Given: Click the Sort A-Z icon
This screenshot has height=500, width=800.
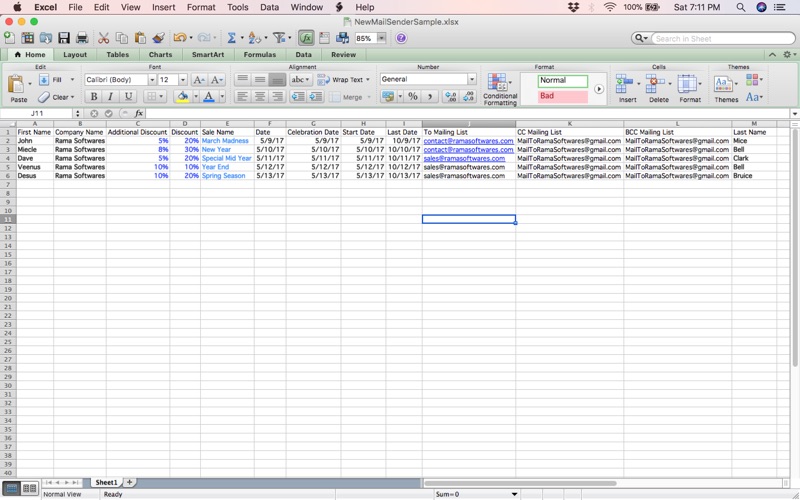Looking at the screenshot, I should [254, 38].
